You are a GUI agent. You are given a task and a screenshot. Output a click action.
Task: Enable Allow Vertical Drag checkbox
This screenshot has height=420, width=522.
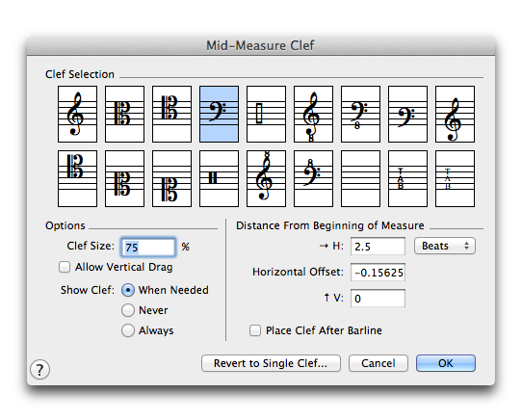pos(65,267)
